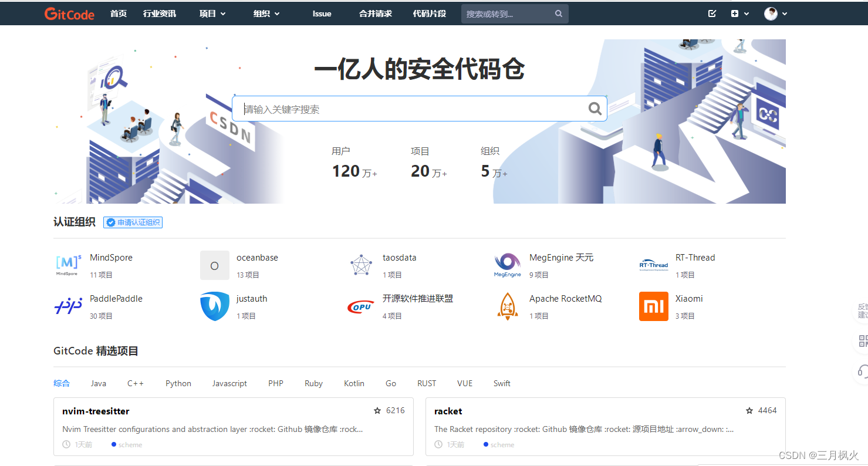
Task: Click the justauth shield logo
Action: pyautogui.click(x=215, y=306)
